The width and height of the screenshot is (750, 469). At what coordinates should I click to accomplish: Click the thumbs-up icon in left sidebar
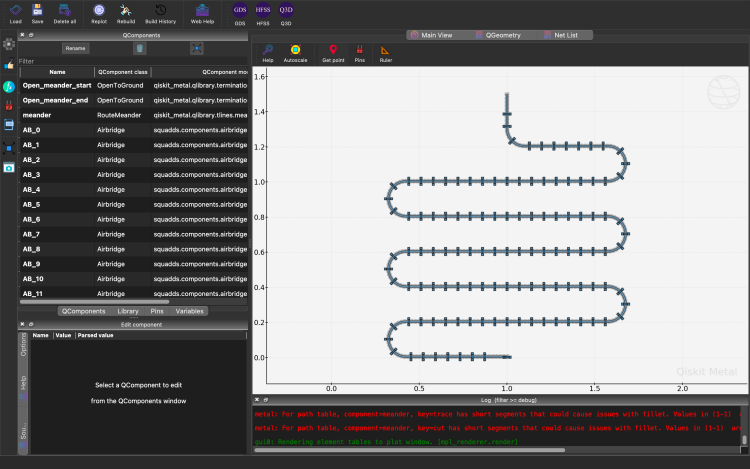tap(9, 65)
